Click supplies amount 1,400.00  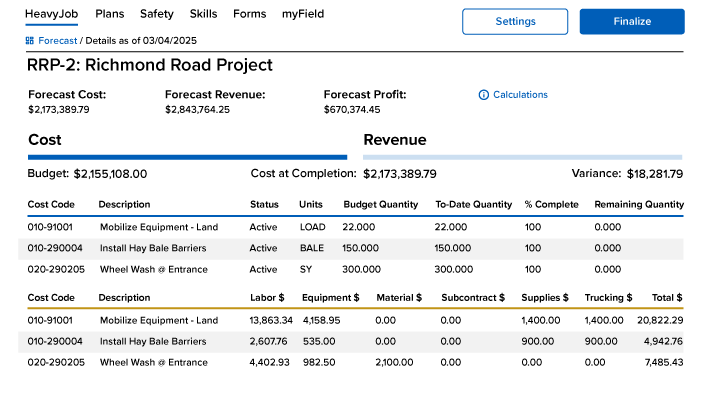click(541, 320)
